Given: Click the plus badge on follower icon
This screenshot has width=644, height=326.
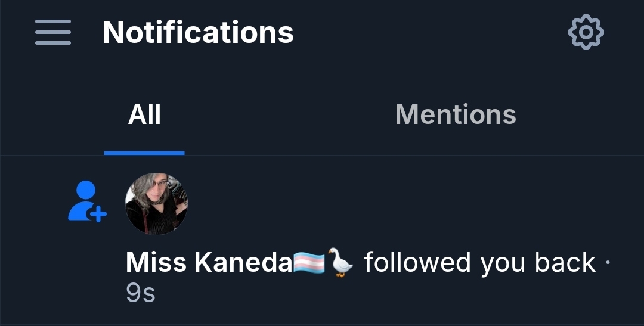Looking at the screenshot, I should tap(98, 214).
